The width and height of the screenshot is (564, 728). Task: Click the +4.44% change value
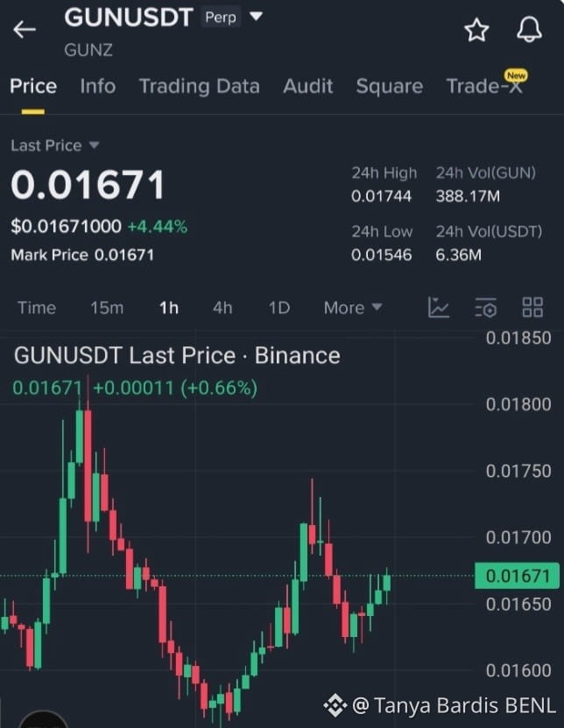(x=158, y=227)
